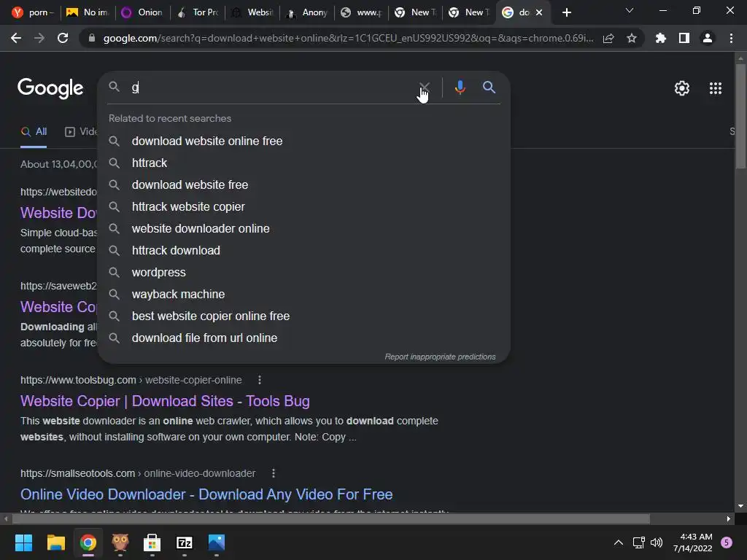Open the tab search chevron
The height and width of the screenshot is (560, 747).
pyautogui.click(x=630, y=10)
